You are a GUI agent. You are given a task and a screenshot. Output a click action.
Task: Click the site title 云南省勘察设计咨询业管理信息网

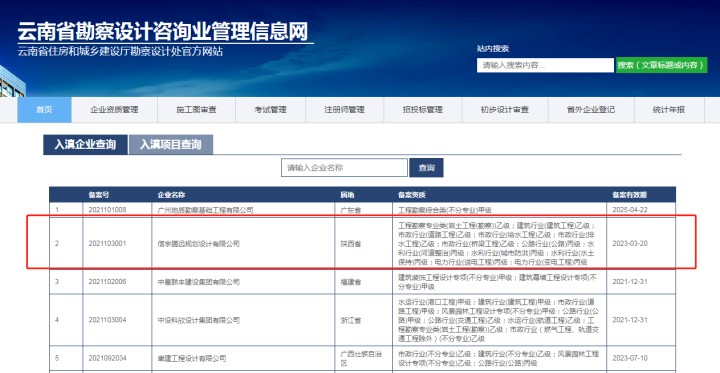click(x=163, y=31)
